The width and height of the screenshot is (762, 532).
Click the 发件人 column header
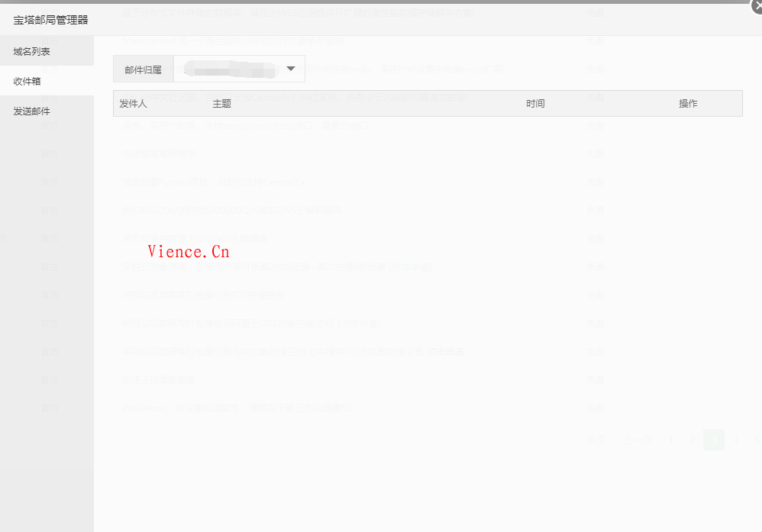click(134, 103)
